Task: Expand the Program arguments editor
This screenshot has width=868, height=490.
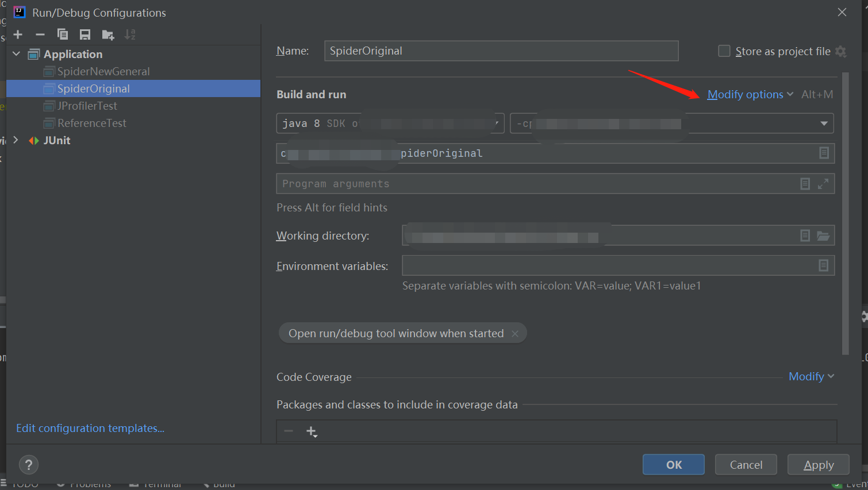Action: tap(823, 183)
